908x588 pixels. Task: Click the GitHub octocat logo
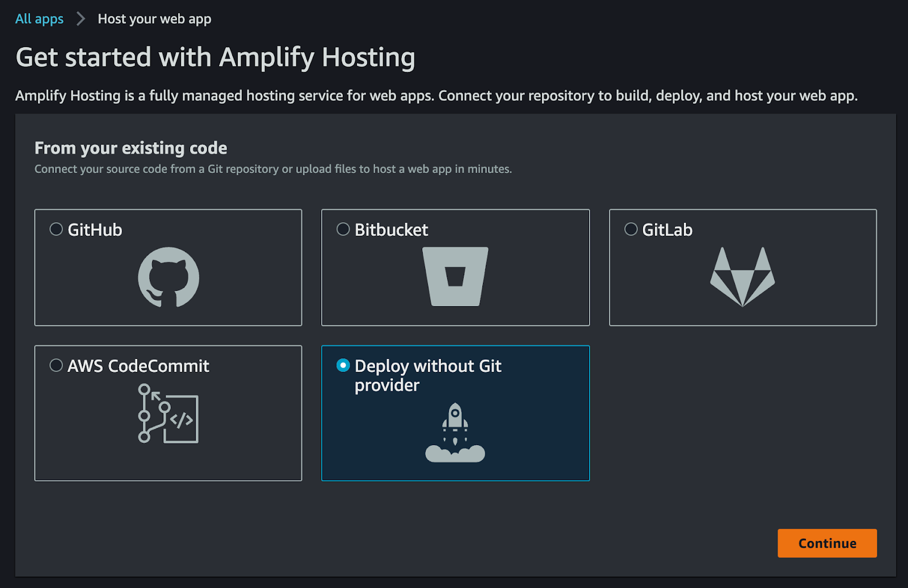point(169,277)
